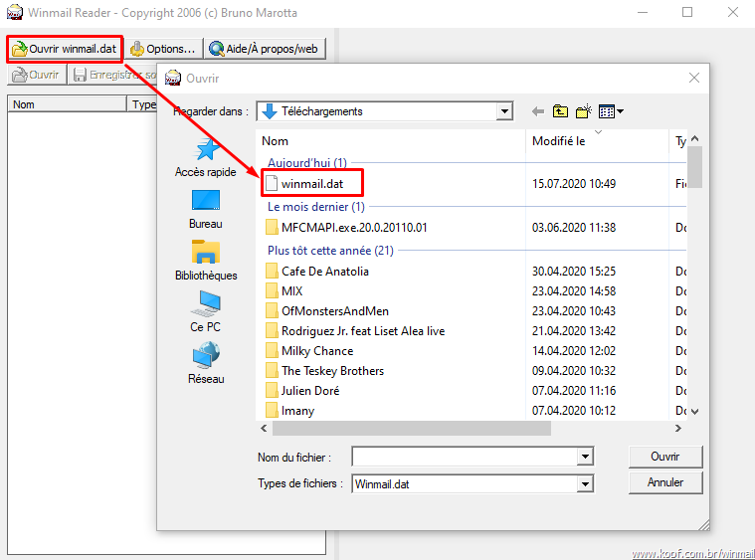The image size is (755, 560).
Task: Go back using the blue arrow icon
Action: coord(538,111)
